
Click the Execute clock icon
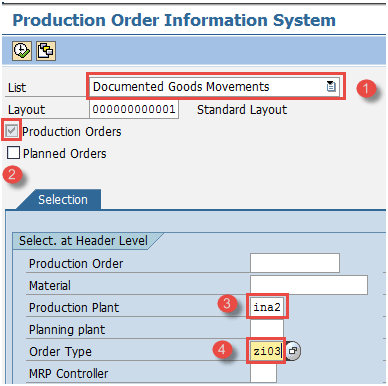[x=22, y=51]
